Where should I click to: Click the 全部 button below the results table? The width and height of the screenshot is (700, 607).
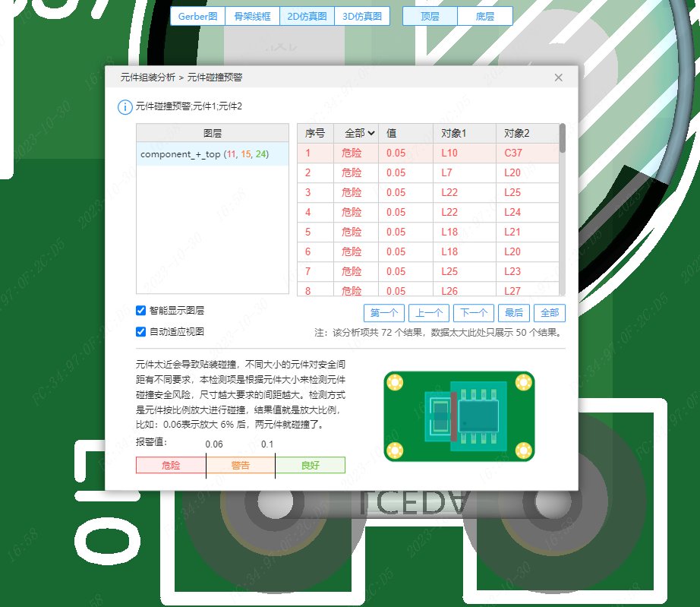[550, 313]
